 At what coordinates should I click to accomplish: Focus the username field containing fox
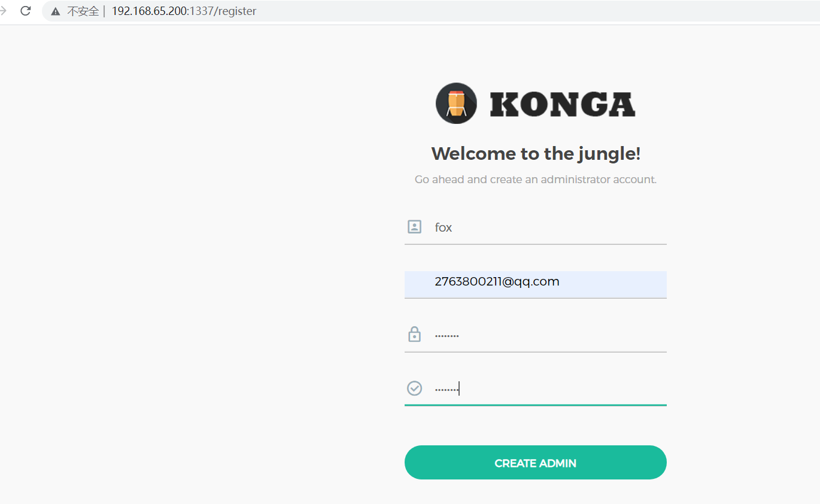(x=536, y=228)
